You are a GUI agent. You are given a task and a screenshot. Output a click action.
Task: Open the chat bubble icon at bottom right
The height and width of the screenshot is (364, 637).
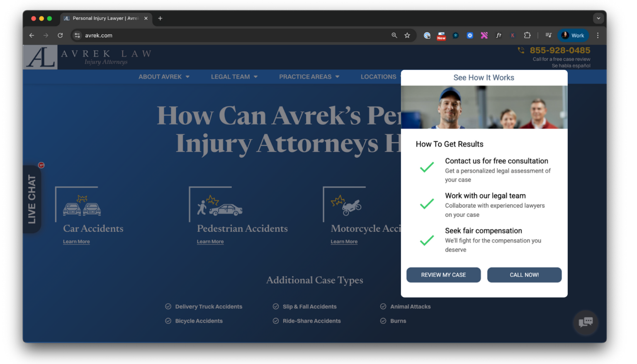tap(586, 322)
